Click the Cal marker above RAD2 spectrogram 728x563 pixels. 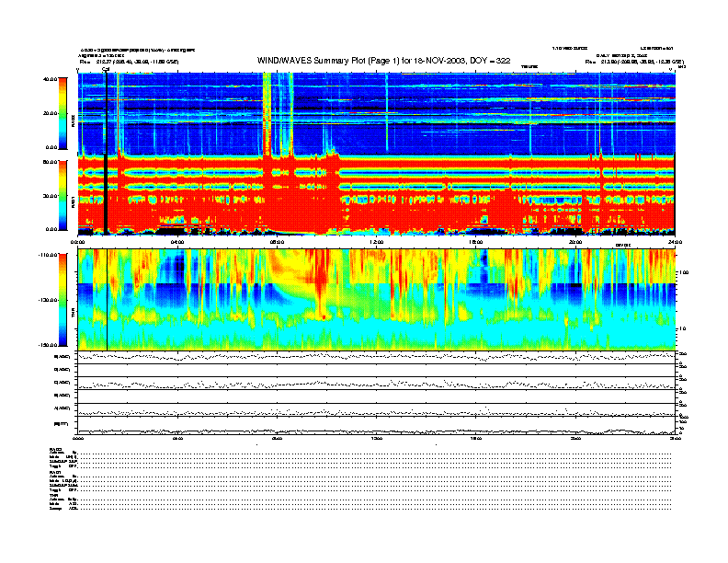(106, 70)
